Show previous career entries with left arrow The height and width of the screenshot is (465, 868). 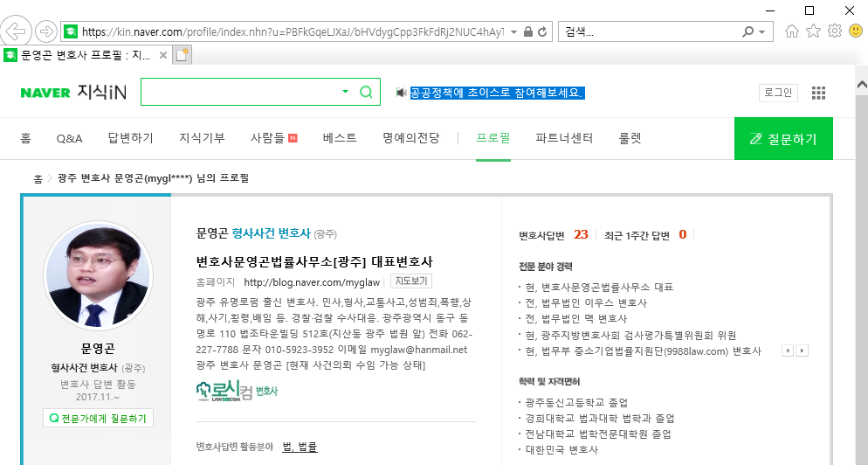point(788,350)
